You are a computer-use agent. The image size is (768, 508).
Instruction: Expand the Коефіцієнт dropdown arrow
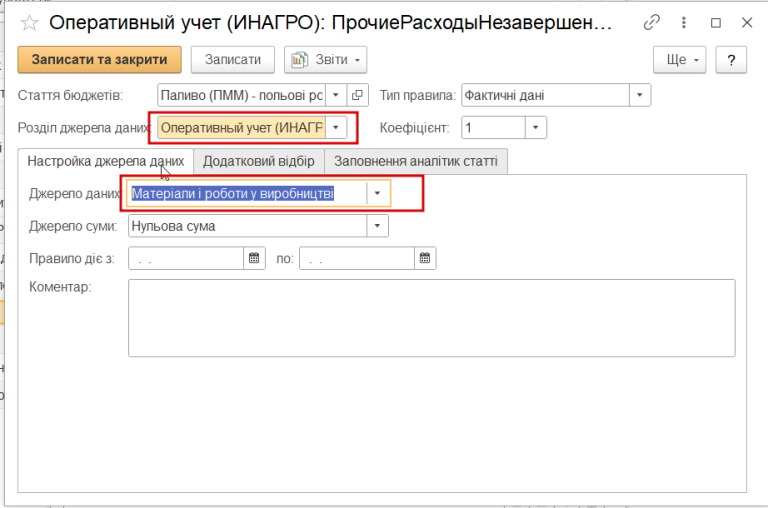536,127
